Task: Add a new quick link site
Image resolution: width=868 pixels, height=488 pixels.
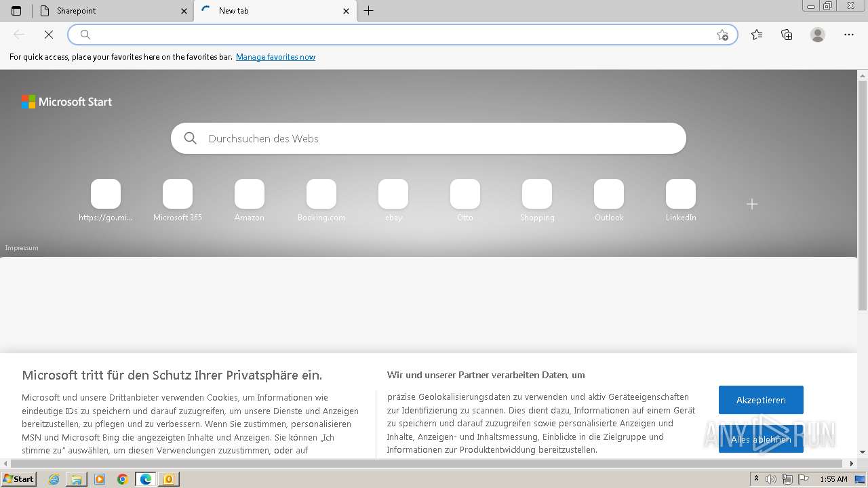Action: (x=752, y=204)
